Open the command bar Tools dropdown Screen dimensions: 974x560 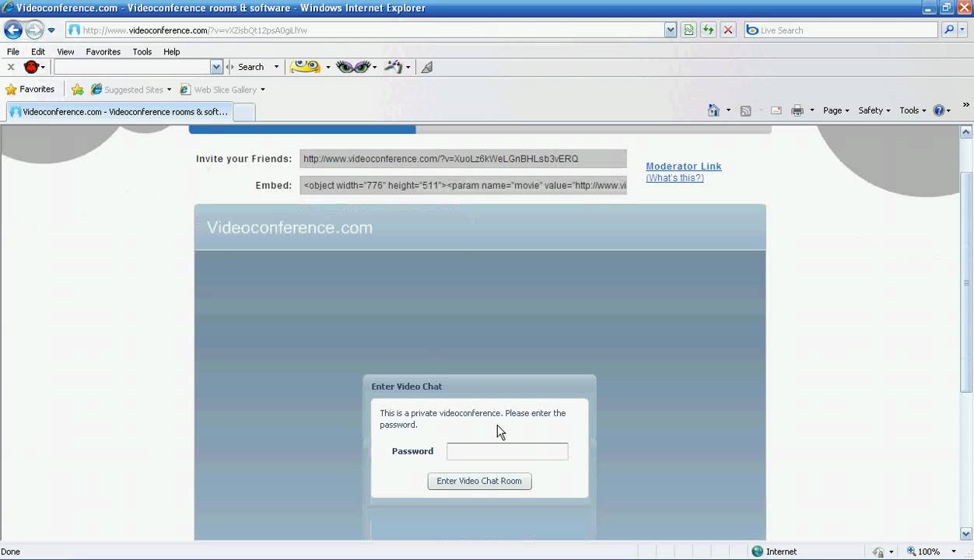pyautogui.click(x=913, y=110)
